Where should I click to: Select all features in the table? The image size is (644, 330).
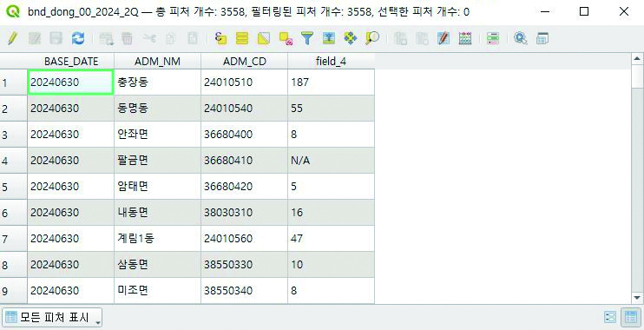coord(242,38)
